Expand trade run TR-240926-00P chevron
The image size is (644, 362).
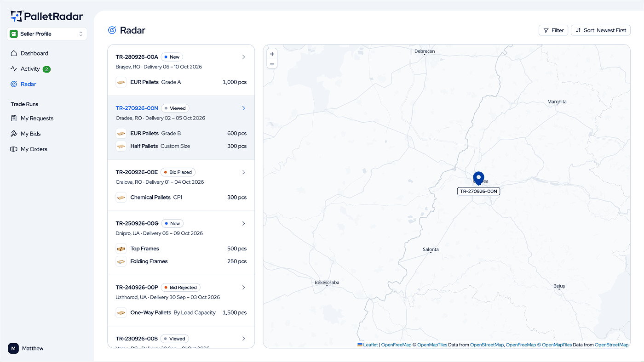tap(244, 288)
